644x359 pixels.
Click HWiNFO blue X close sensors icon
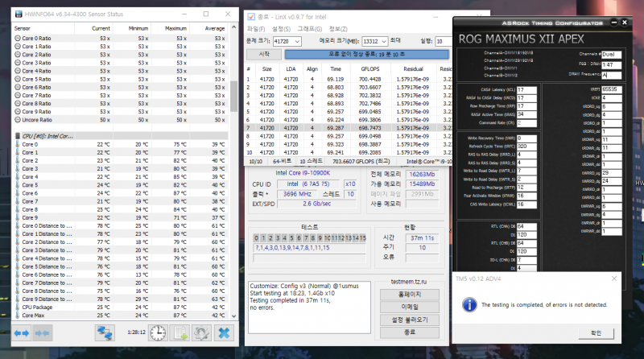click(x=224, y=333)
